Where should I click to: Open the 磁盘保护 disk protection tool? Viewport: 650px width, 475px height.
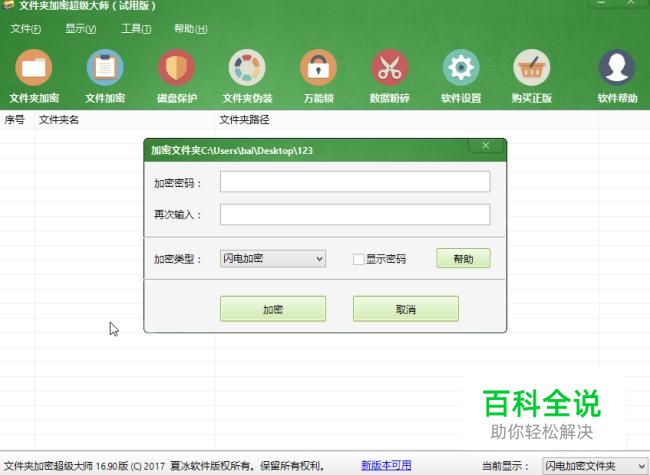(177, 76)
